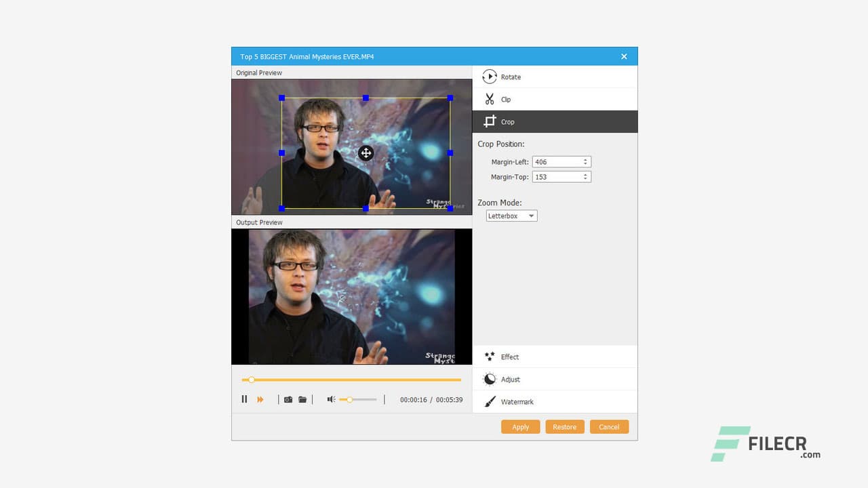Open the Adjust panel
Screen dimensions: 868x488
(x=510, y=379)
